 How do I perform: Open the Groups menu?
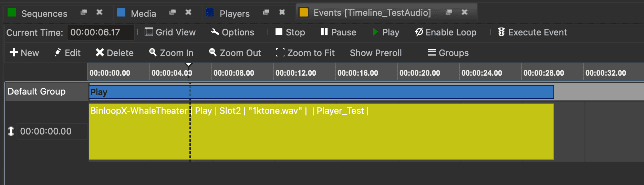(448, 53)
